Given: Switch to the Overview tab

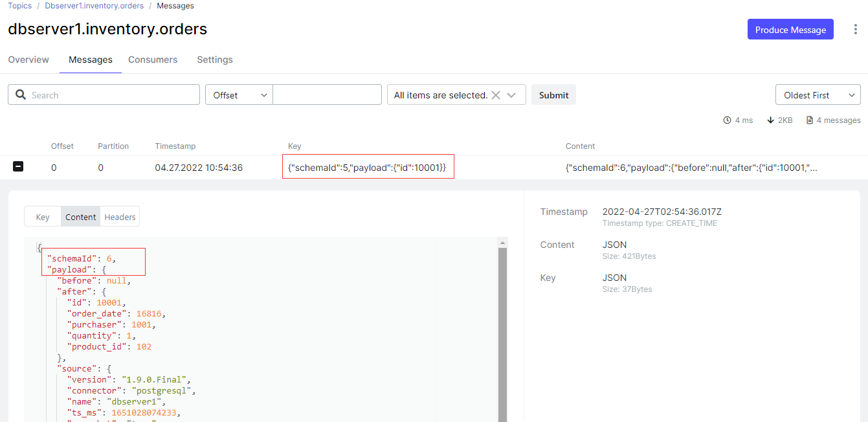Looking at the screenshot, I should point(28,60).
